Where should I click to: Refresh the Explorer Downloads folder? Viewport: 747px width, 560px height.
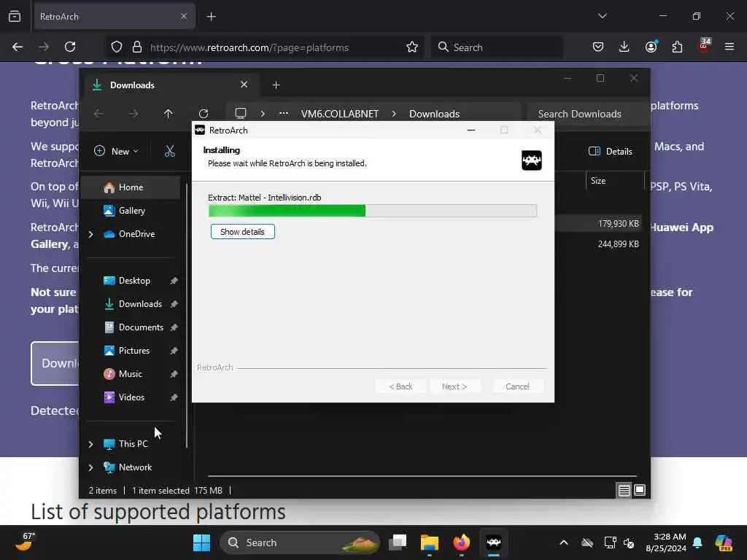pos(204,114)
